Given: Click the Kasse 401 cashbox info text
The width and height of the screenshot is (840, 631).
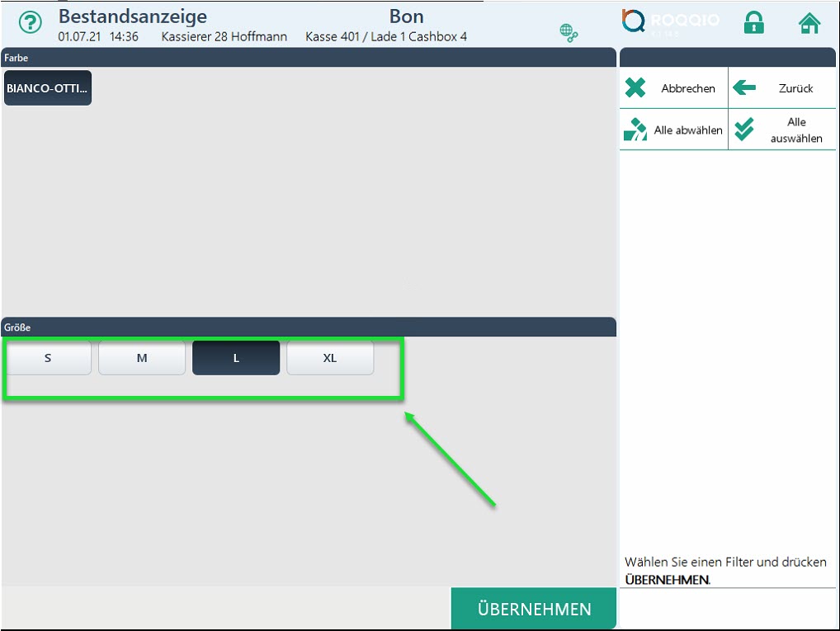Looking at the screenshot, I should click(x=386, y=37).
